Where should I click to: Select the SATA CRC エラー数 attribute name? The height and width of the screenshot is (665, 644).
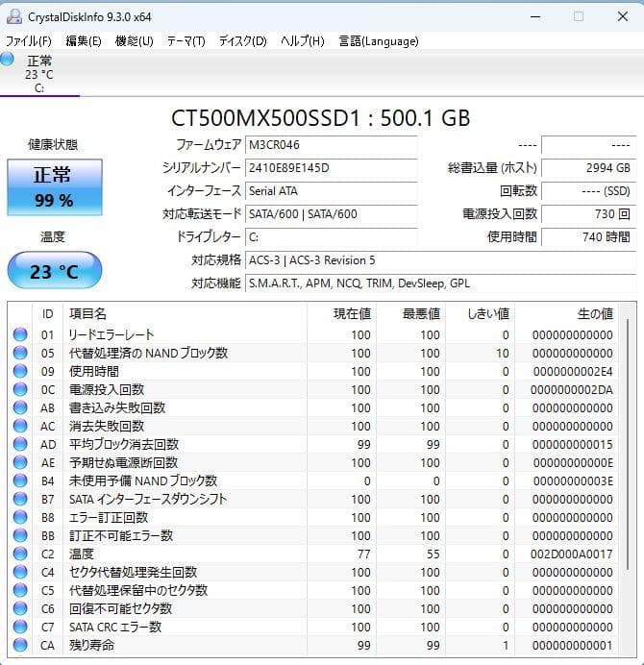pyautogui.click(x=115, y=627)
